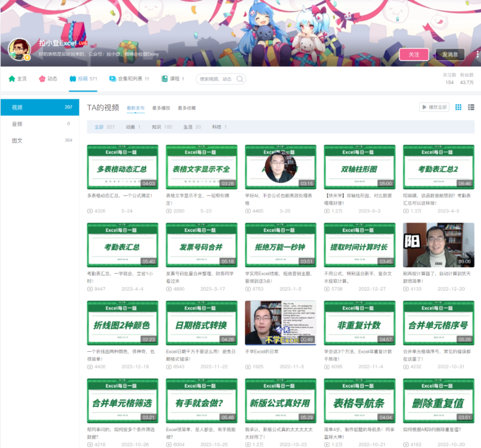Select 视频 207 in the sidebar
The height and width of the screenshot is (448, 481).
40,108
